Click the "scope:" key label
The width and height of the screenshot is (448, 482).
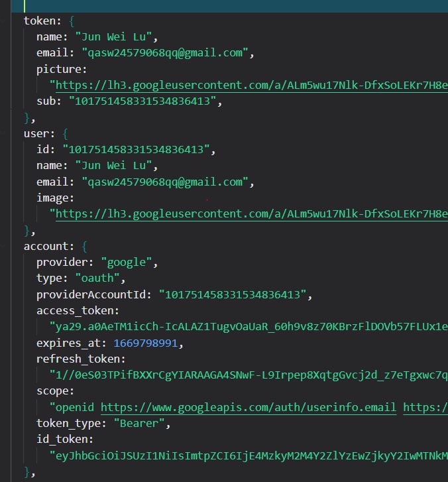pos(55,391)
